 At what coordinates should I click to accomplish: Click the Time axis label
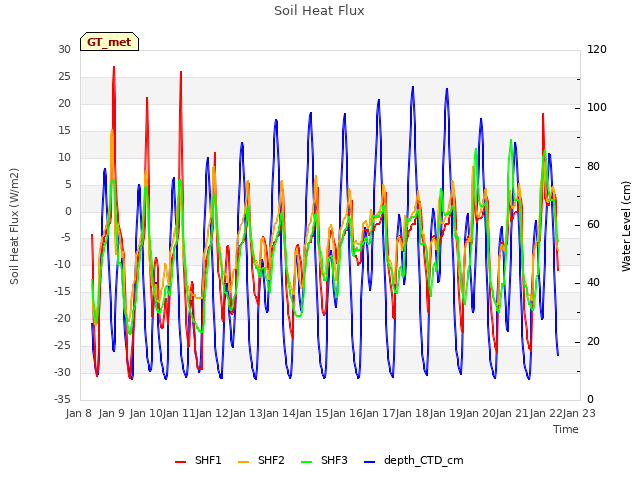click(566, 429)
